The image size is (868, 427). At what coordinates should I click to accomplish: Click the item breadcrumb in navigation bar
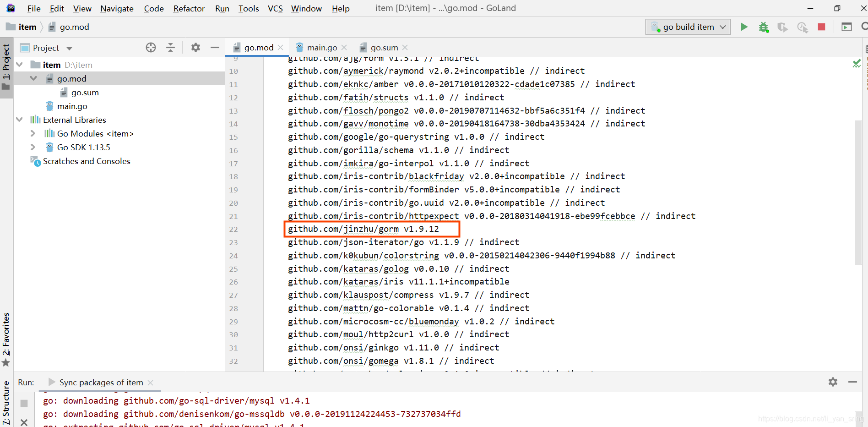tap(22, 27)
